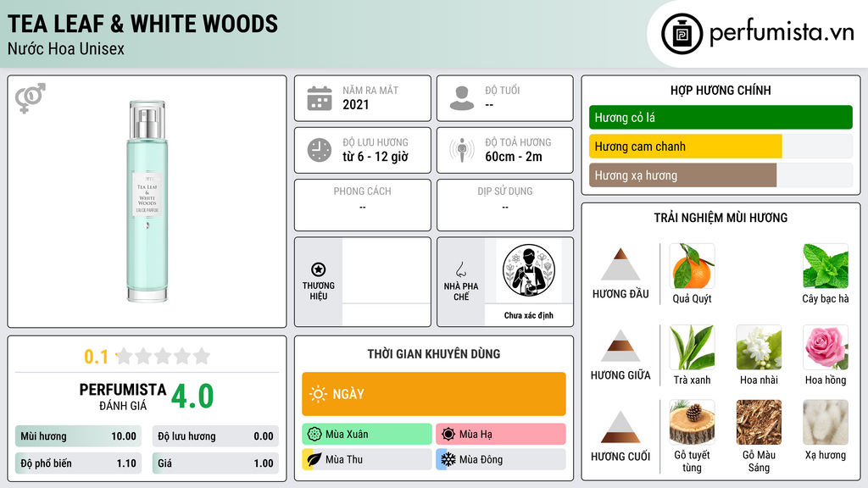Click the 'từ 6 - 12 giờ' value
Image resolution: width=868 pixels, height=488 pixels.
coord(376,157)
